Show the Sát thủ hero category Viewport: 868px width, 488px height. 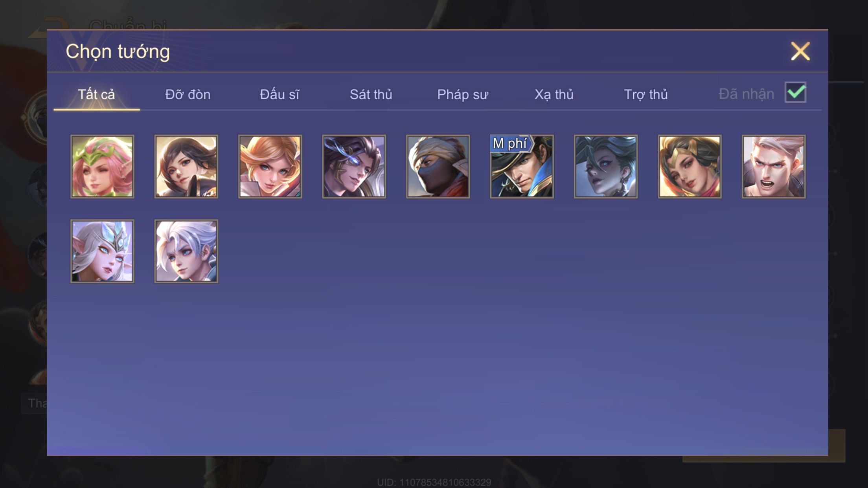click(371, 94)
